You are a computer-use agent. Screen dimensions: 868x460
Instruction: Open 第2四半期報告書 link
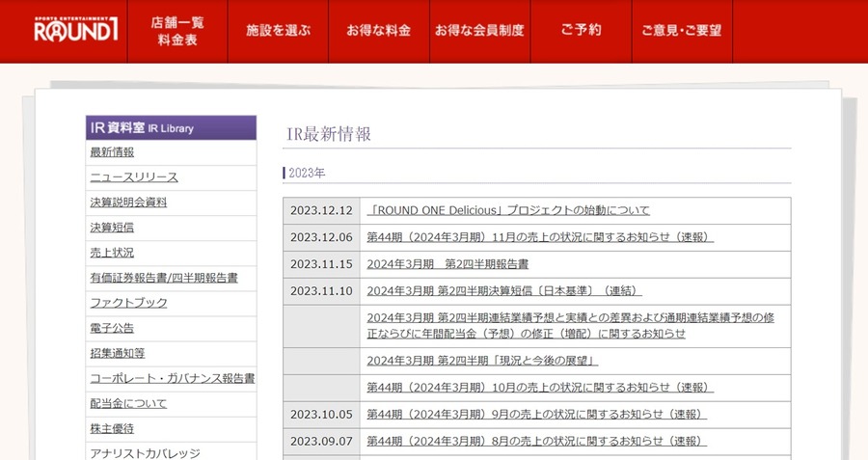tap(448, 264)
